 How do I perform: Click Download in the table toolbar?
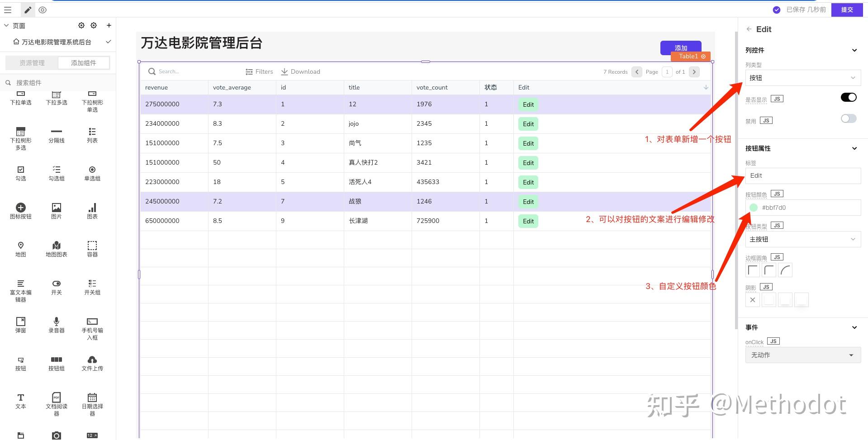coord(300,71)
